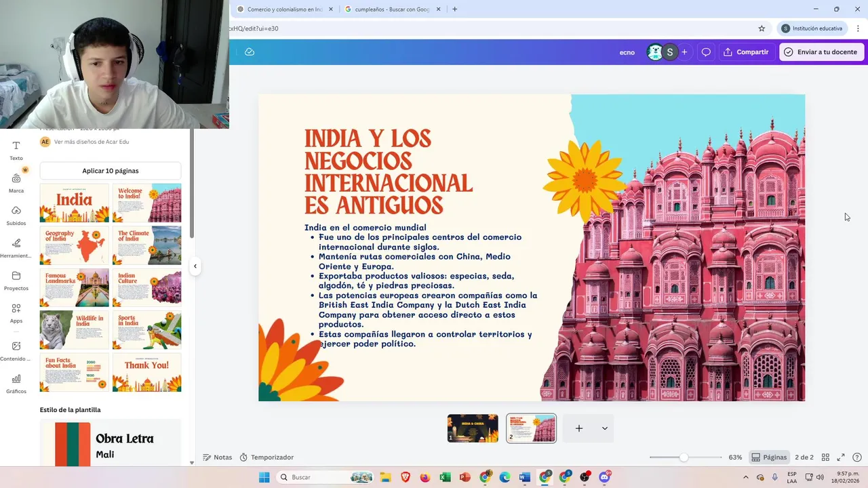
Task: Open the Temporizador timer
Action: click(x=267, y=457)
